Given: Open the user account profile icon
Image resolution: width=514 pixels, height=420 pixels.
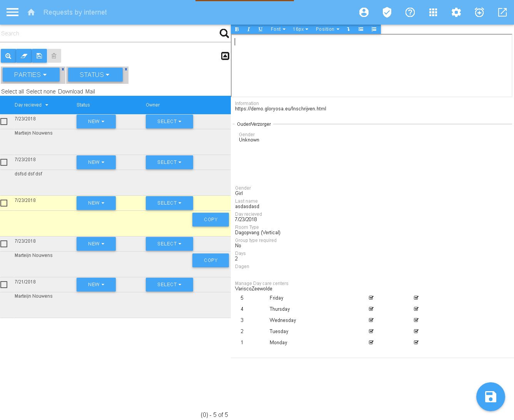Looking at the screenshot, I should [x=364, y=12].
